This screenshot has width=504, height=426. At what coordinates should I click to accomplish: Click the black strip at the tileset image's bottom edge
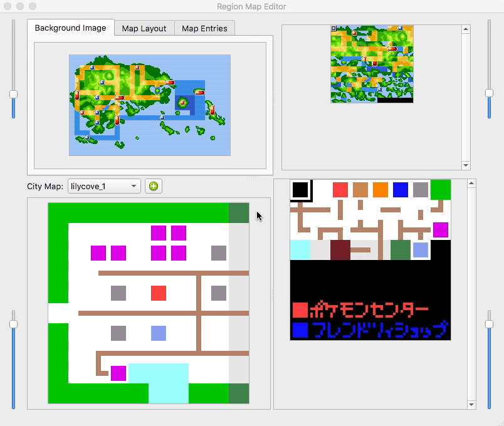click(395, 100)
